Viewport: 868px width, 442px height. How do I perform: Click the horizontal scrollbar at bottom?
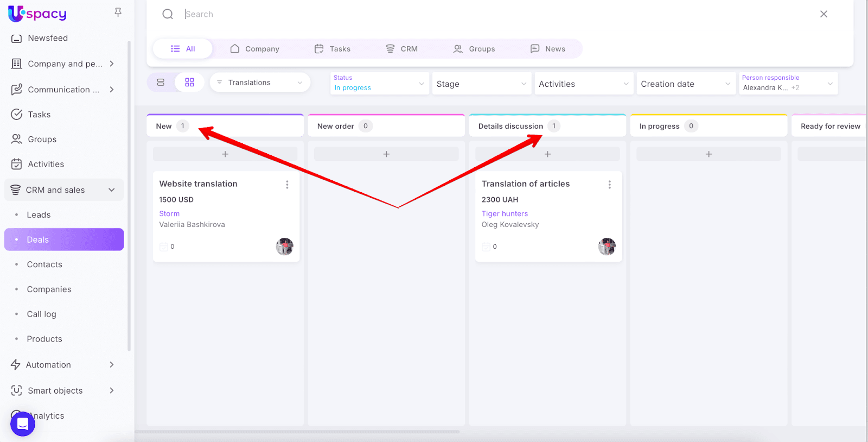tap(297, 432)
